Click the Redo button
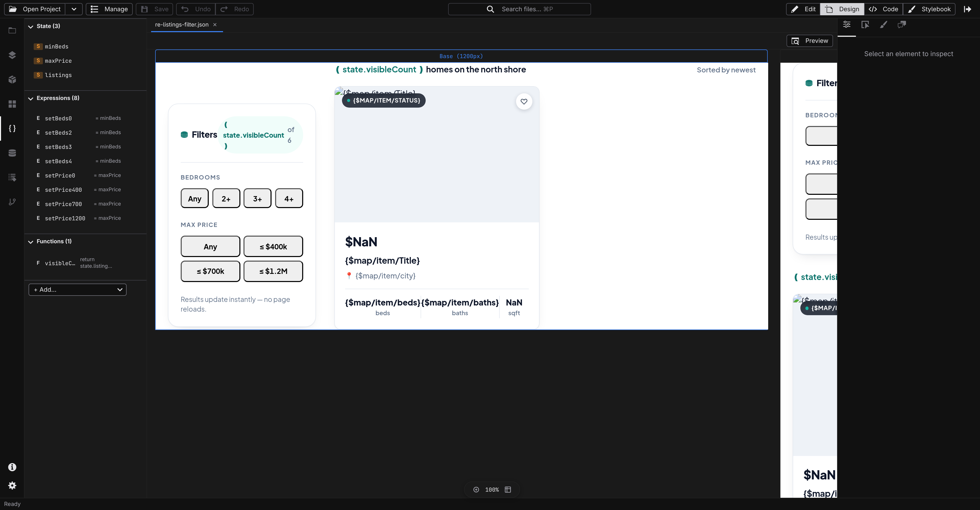This screenshot has height=510, width=980. point(234,9)
